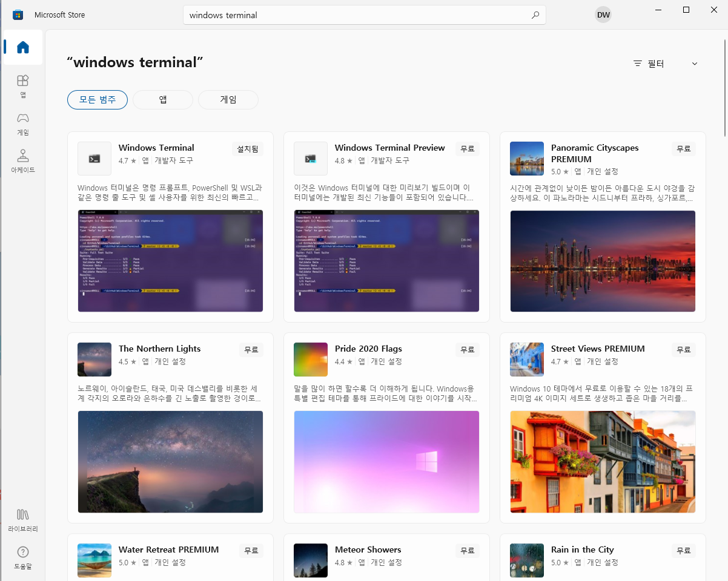Open the Street Views colorful houses screenshot
Screen dimensions: 728x581
pyautogui.click(x=603, y=462)
